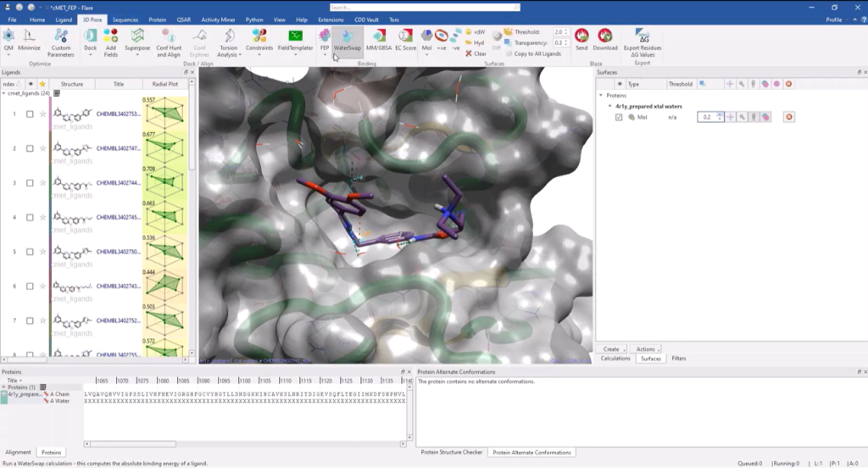Add the vdW surface
Screen dimensions: 868x468
click(476, 32)
